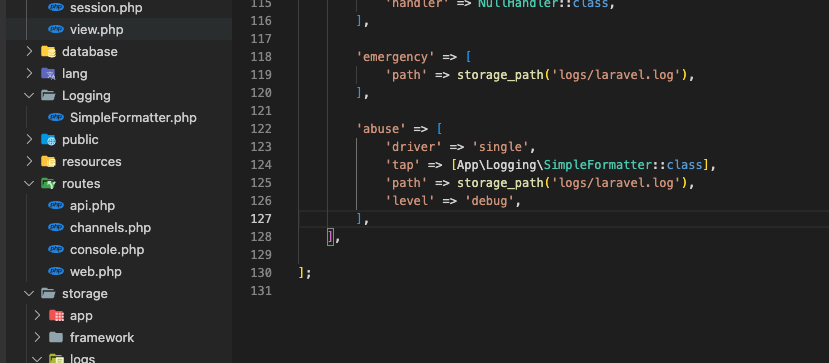The height and width of the screenshot is (363, 829).
Task: Click PHP icon next to console.php
Action: tap(56, 249)
